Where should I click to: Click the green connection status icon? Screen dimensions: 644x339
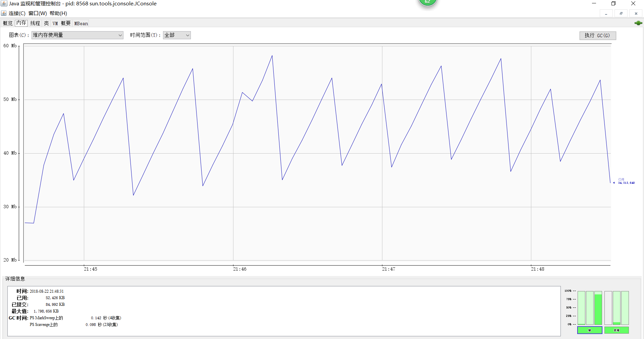point(638,23)
